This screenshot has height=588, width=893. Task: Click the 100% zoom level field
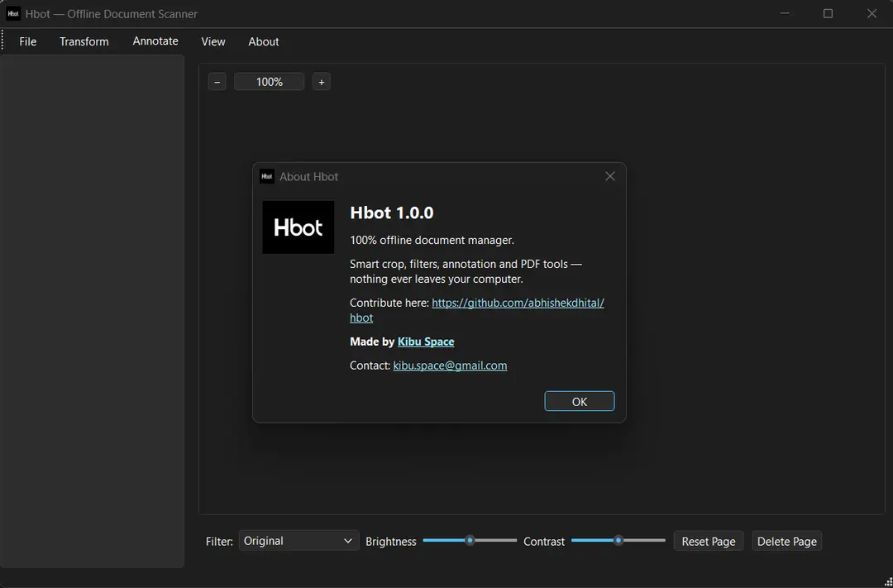[269, 82]
